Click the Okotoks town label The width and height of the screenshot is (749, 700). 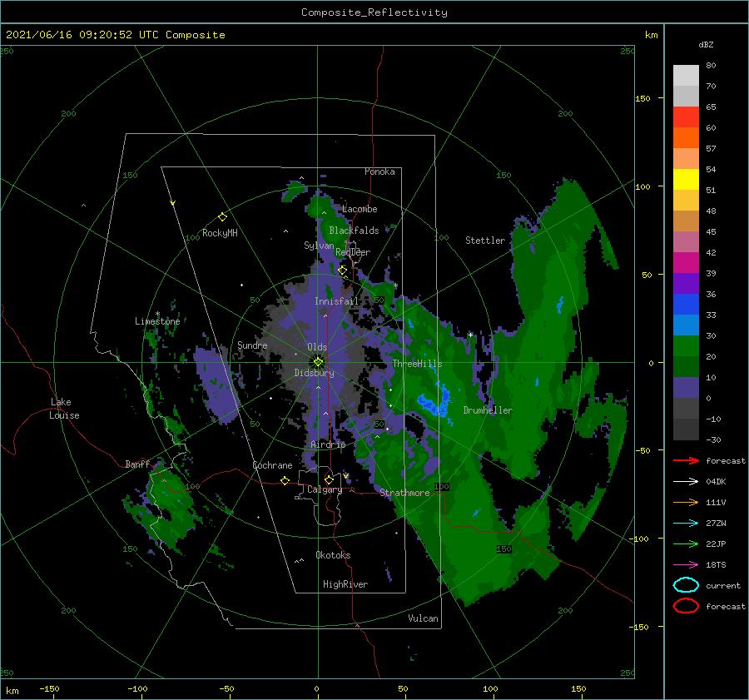333,555
